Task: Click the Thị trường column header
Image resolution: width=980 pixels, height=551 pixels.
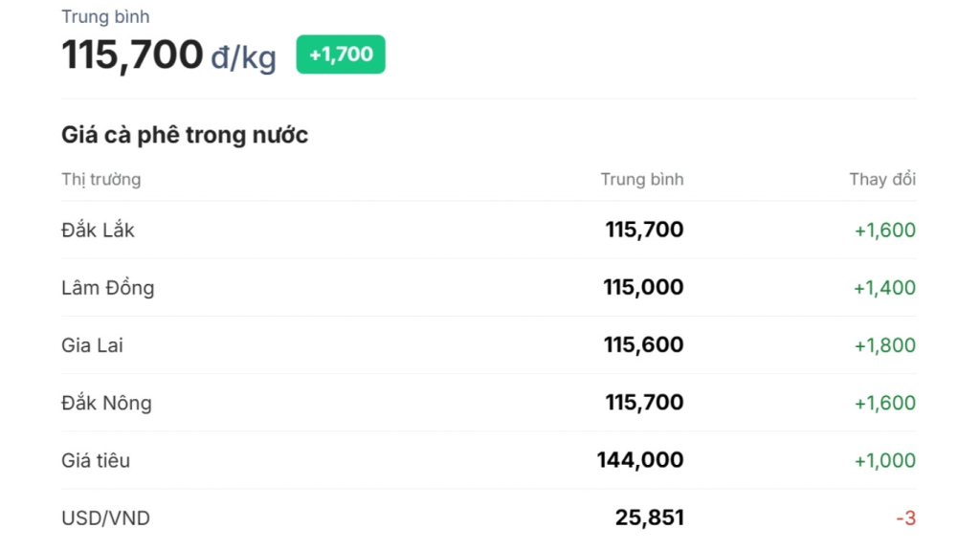Action: [x=101, y=180]
